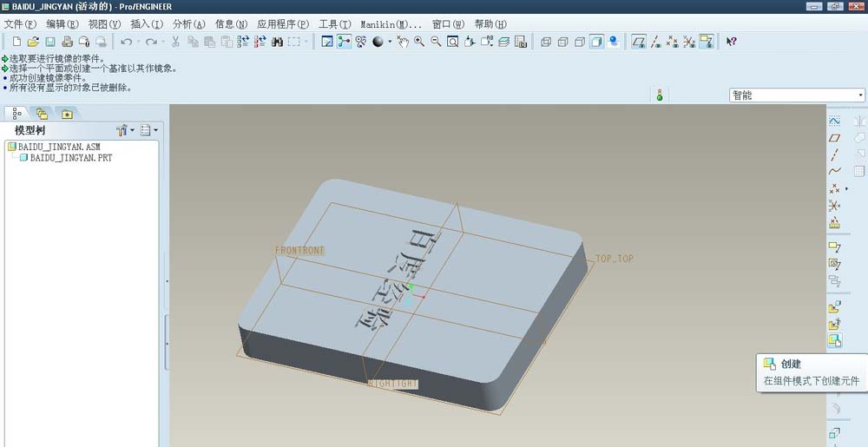Image resolution: width=868 pixels, height=447 pixels.
Task: Select the sketch tool in right toolbar
Action: pos(834,120)
